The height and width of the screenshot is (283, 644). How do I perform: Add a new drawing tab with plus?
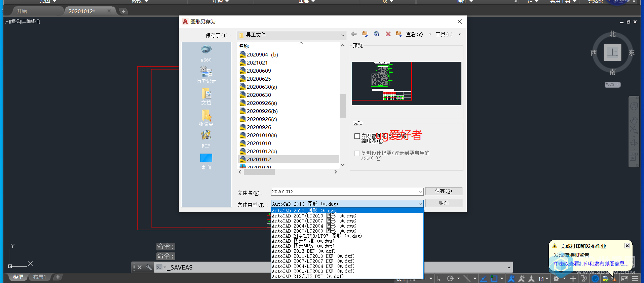pos(123,11)
